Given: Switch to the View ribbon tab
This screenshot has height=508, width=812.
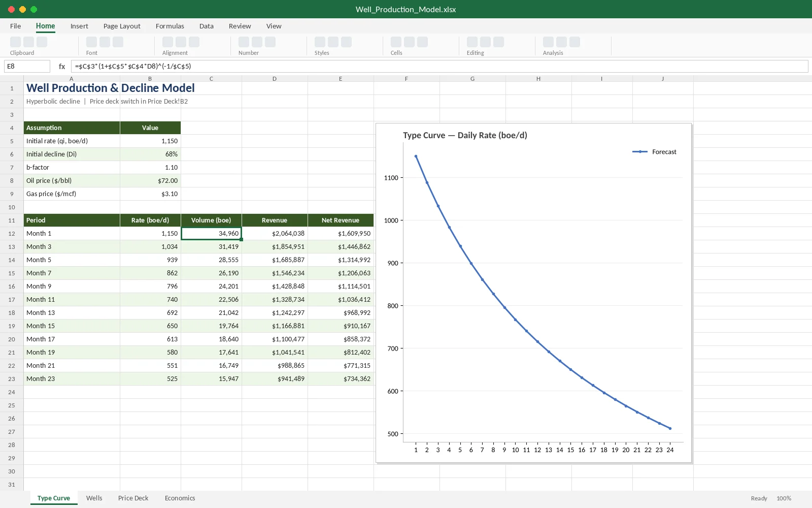Looking at the screenshot, I should coord(274,26).
